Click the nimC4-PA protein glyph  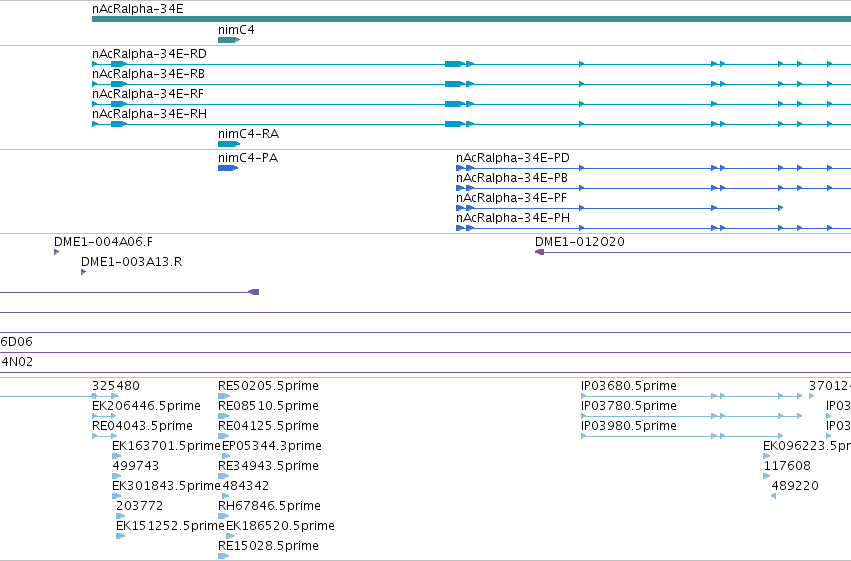coord(228,168)
